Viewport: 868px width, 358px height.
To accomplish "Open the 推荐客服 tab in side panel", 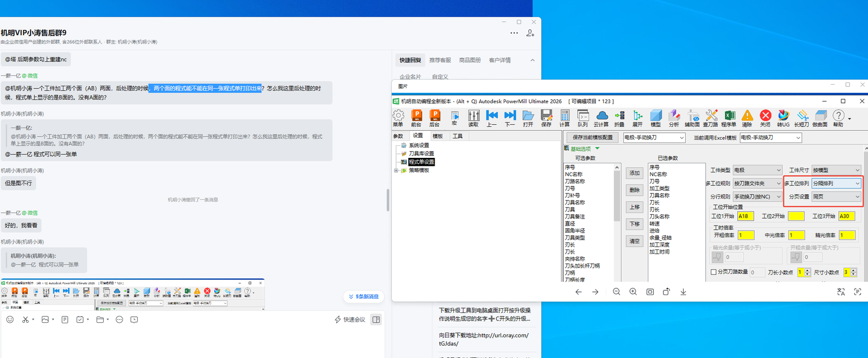I will click(x=440, y=60).
